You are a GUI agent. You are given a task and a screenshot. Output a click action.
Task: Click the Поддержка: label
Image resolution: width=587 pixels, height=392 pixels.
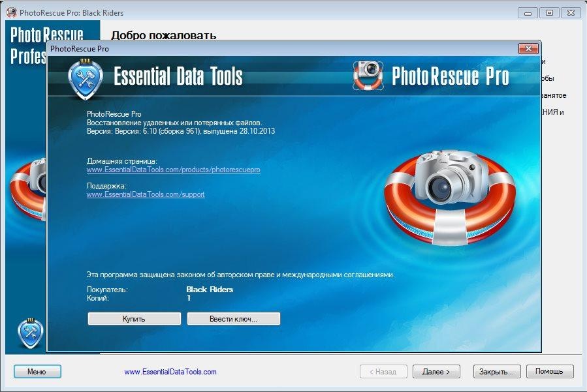106,186
